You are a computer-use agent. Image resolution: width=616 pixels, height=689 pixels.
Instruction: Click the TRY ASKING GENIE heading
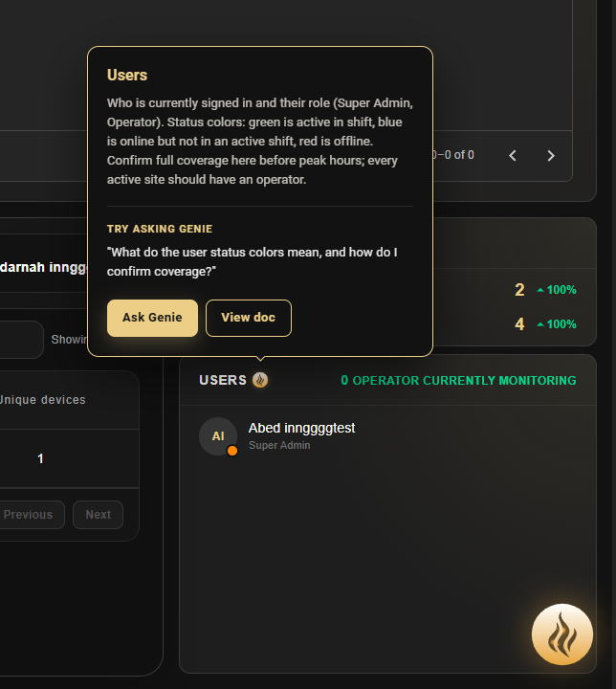(x=160, y=229)
